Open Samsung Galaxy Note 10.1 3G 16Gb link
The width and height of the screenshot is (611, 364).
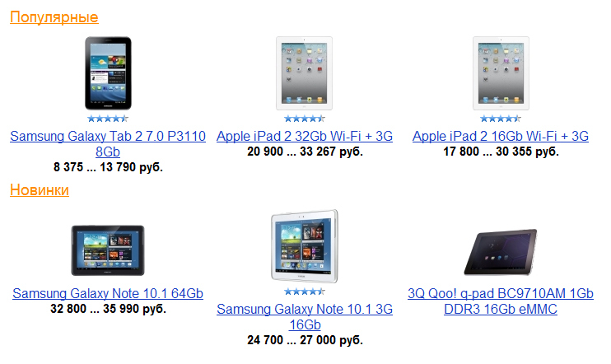(x=305, y=317)
